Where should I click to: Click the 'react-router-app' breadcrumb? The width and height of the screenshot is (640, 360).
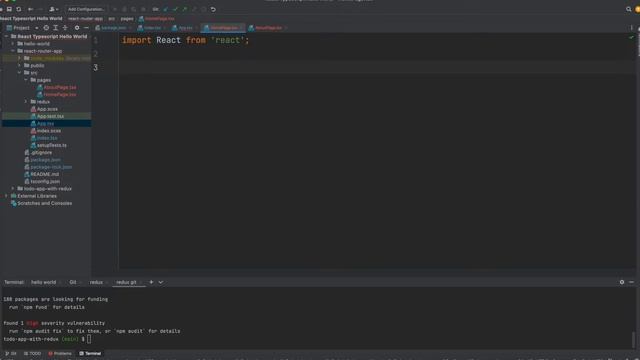(x=85, y=18)
